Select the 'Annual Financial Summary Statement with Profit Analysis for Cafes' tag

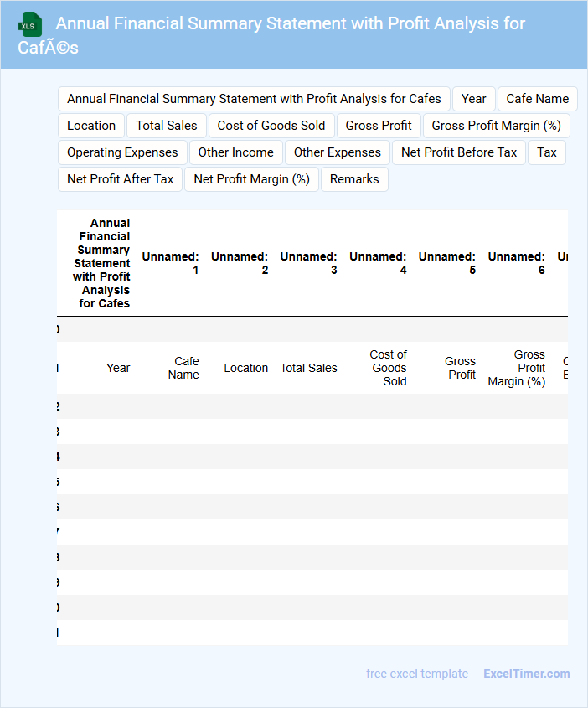(254, 99)
